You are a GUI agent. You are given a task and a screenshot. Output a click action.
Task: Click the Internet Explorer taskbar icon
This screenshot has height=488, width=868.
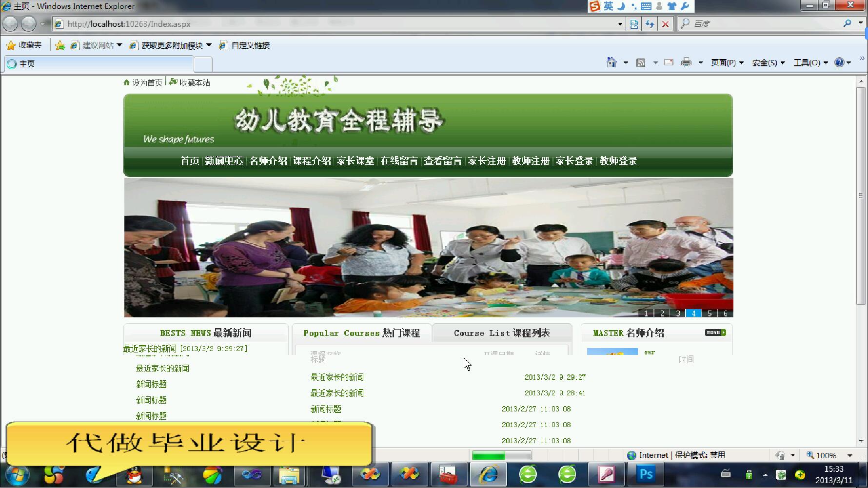tap(489, 474)
